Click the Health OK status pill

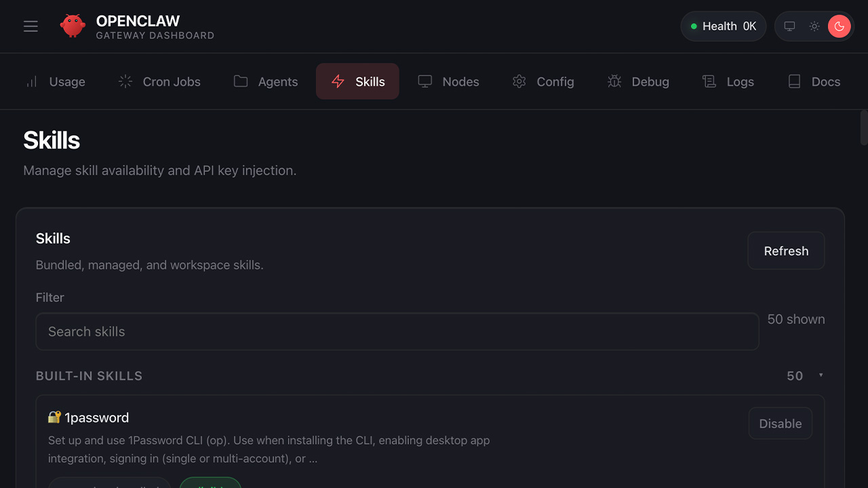tap(723, 26)
